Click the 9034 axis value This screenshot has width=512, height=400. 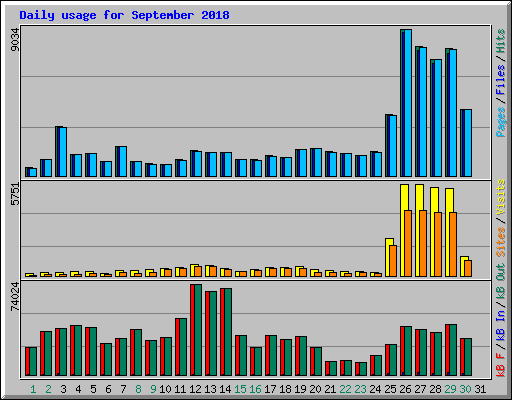tap(15, 40)
